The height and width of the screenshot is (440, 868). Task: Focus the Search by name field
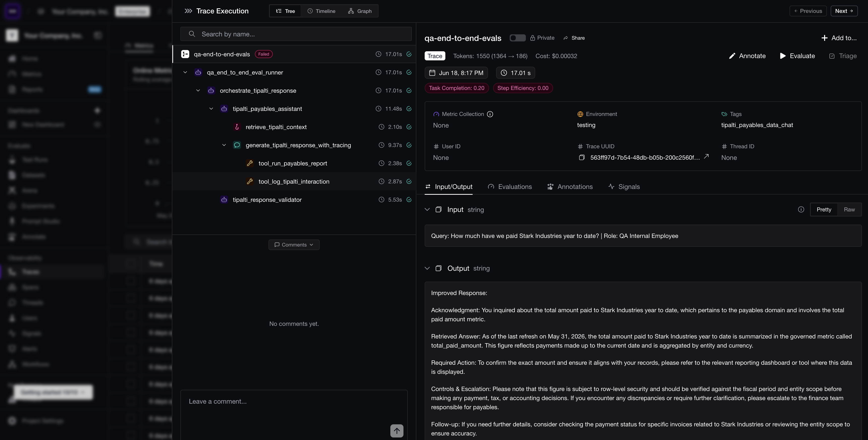296,34
